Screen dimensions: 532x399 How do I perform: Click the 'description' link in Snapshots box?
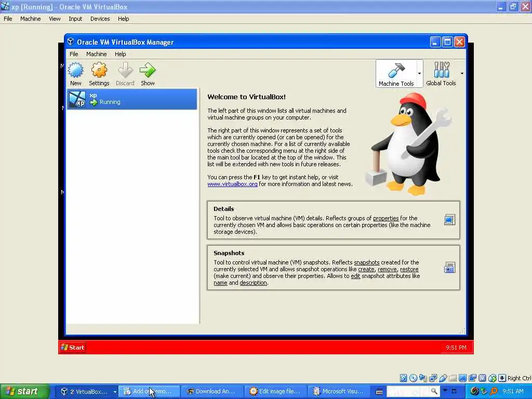click(x=253, y=283)
